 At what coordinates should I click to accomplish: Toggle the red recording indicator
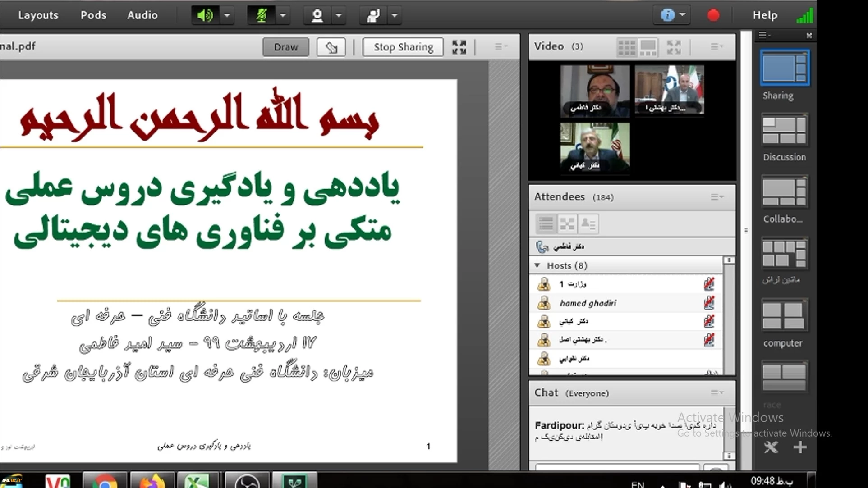pyautogui.click(x=713, y=15)
